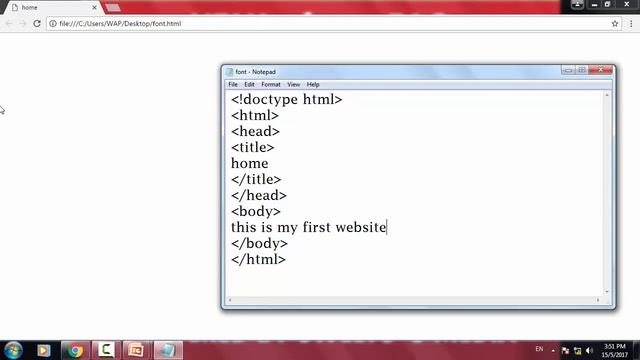Open the media player taskbar icon
This screenshot has width=640, height=360.
44,350
